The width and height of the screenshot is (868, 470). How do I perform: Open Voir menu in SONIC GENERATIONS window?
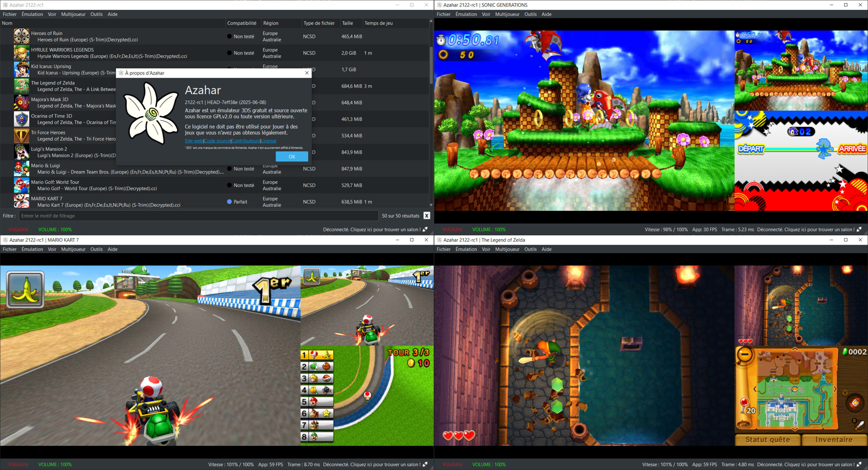pos(486,14)
